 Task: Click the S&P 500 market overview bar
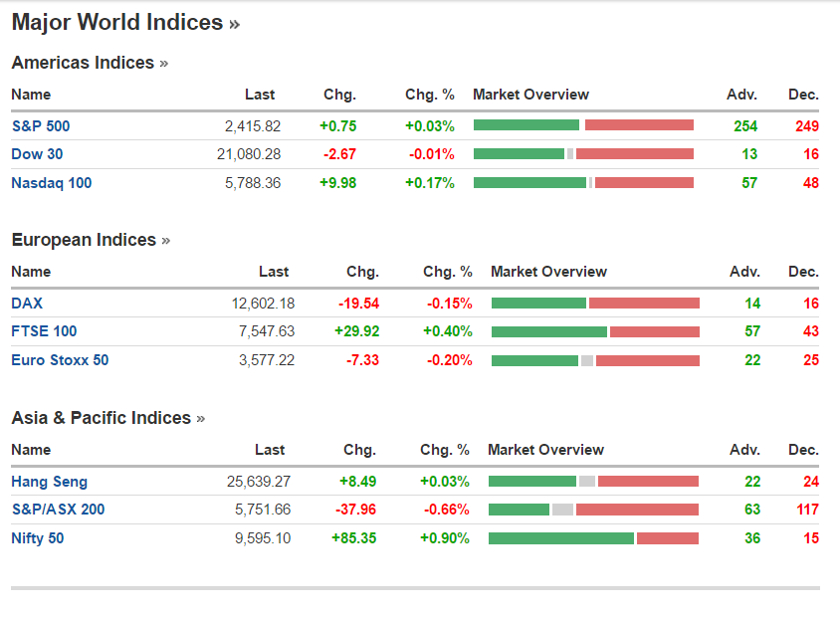coord(583,125)
